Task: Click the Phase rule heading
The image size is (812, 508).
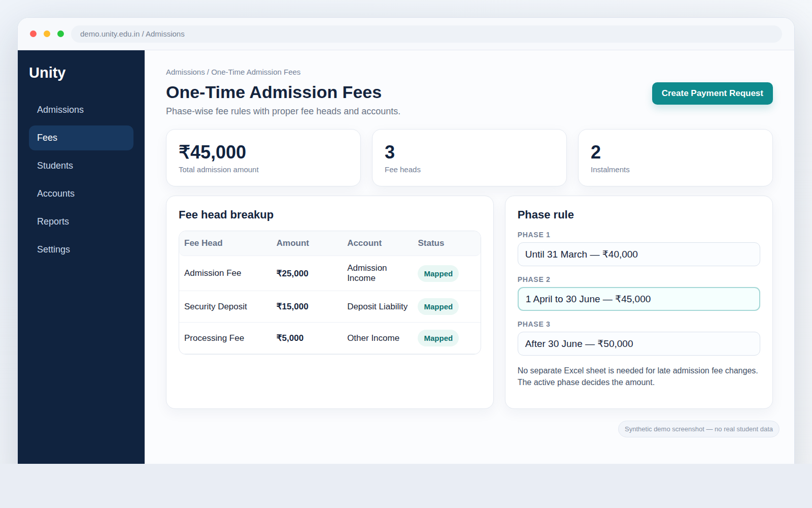Action: [x=546, y=215]
